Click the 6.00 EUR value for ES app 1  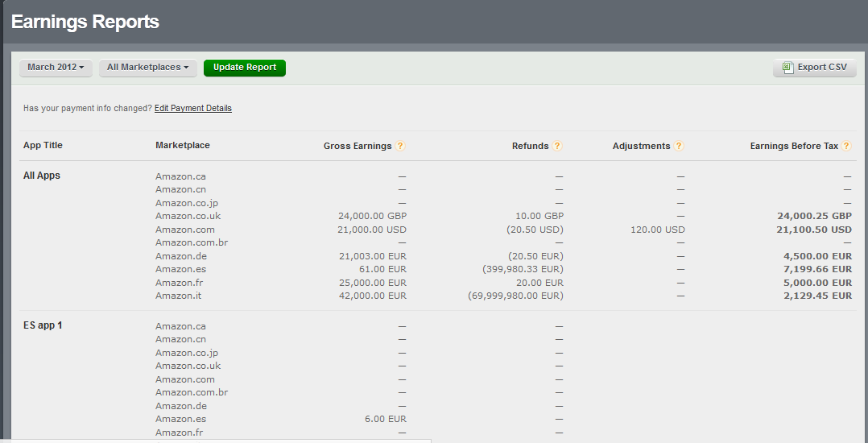tap(386, 419)
